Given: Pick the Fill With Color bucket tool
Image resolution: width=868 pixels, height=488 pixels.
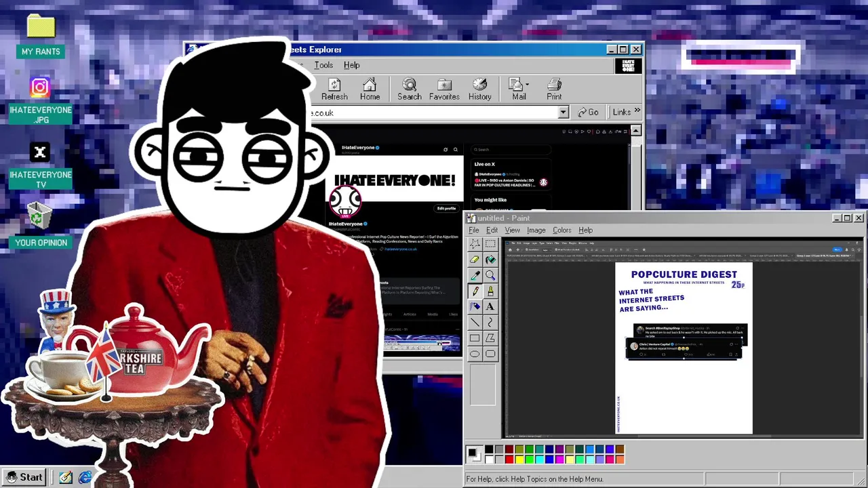Looking at the screenshot, I should point(490,259).
